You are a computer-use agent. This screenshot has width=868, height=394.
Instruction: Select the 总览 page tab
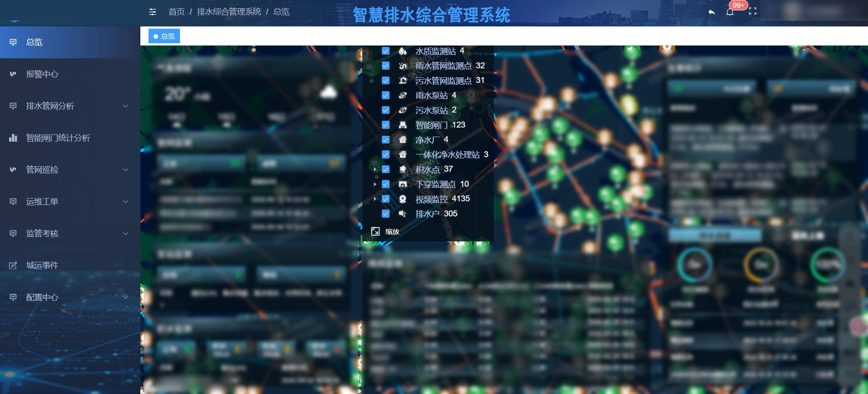(x=164, y=36)
